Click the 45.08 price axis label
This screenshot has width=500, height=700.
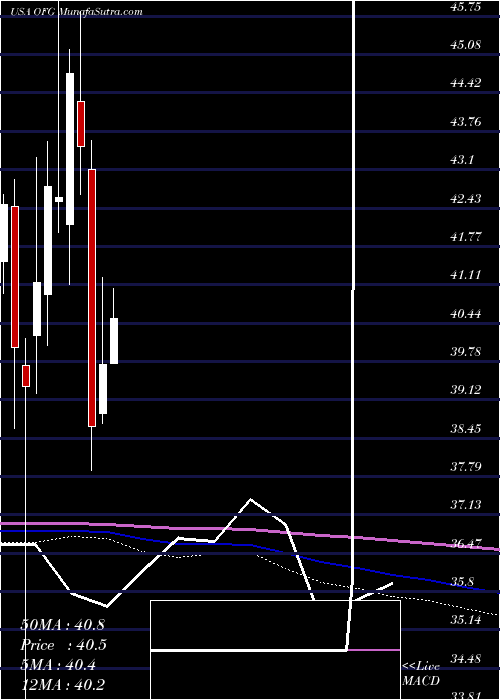click(x=466, y=45)
